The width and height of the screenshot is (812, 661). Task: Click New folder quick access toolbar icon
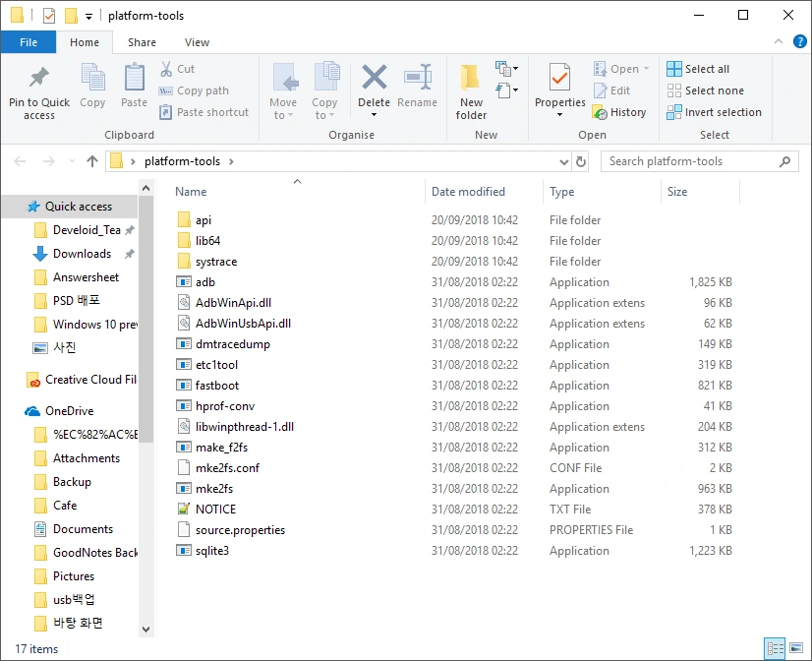pos(71,16)
